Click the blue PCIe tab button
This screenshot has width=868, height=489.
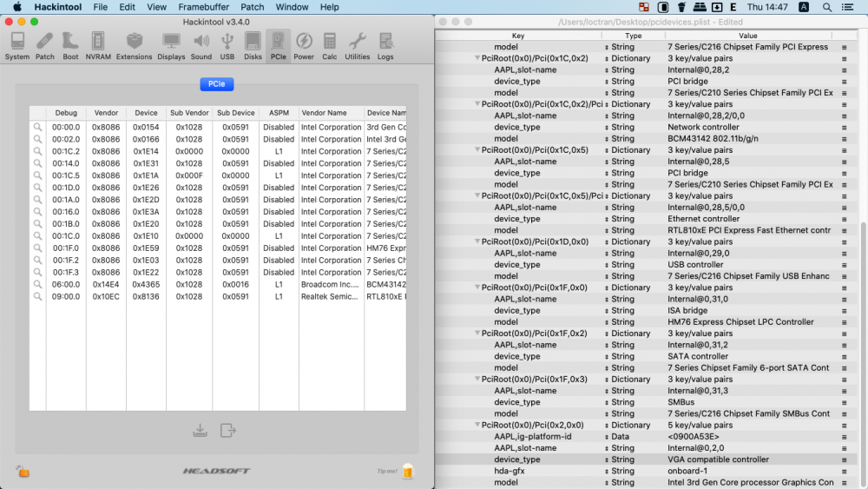216,84
